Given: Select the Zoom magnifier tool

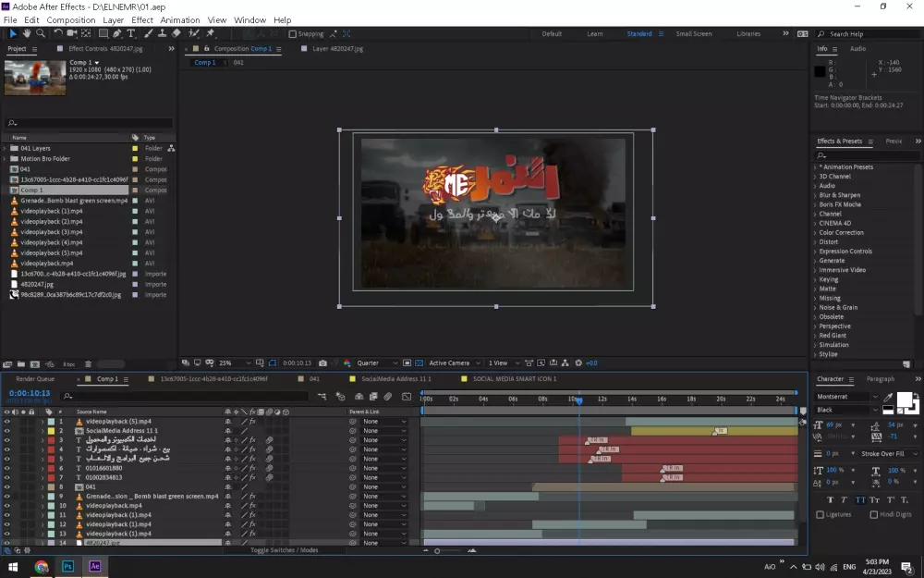Looking at the screenshot, I should 40,33.
